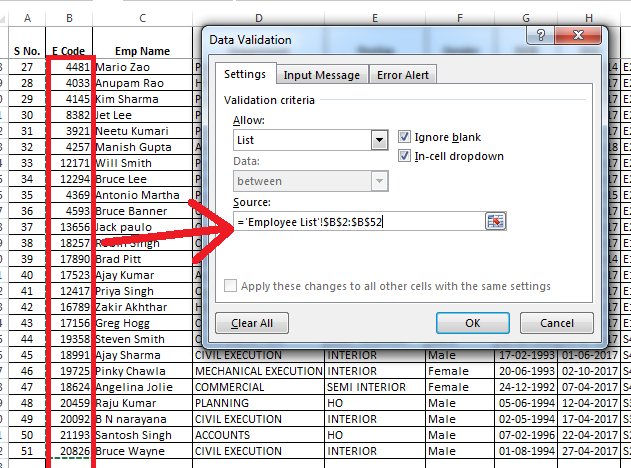Viewport: 631px width, 468px height.
Task: Select the cell with Angelina Jolie
Action: [x=142, y=387]
